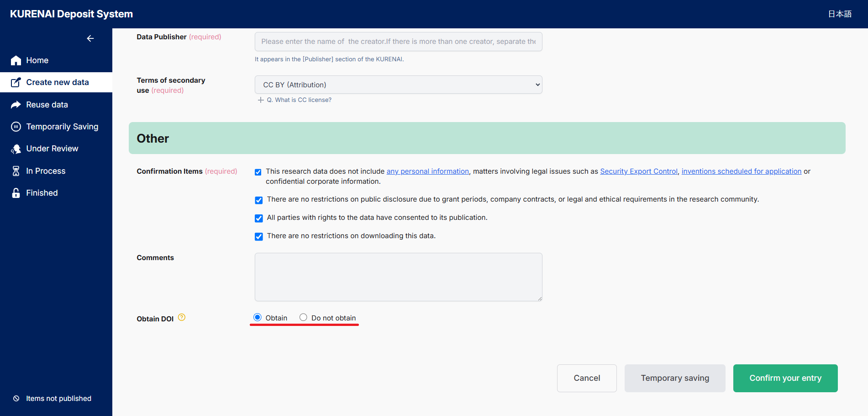Image resolution: width=868 pixels, height=416 pixels.
Task: Click the Data Publisher input field
Action: point(398,42)
